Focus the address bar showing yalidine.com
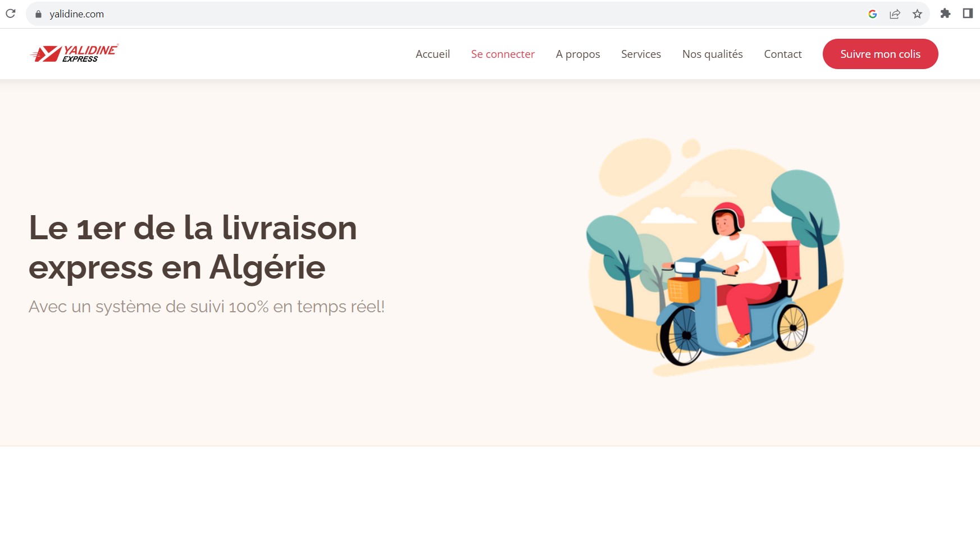This screenshot has width=980, height=551. pyautogui.click(x=449, y=14)
